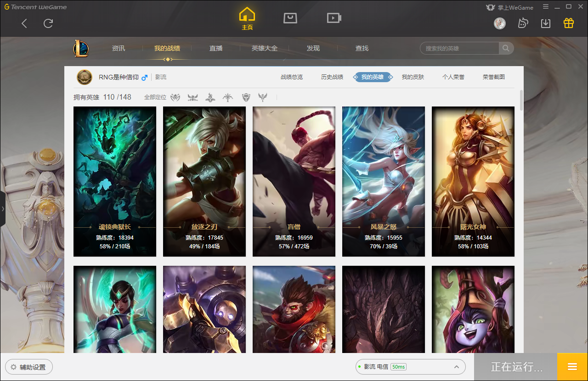Open the 盲僧 hero card
This screenshot has width=588, height=381.
pos(294,181)
